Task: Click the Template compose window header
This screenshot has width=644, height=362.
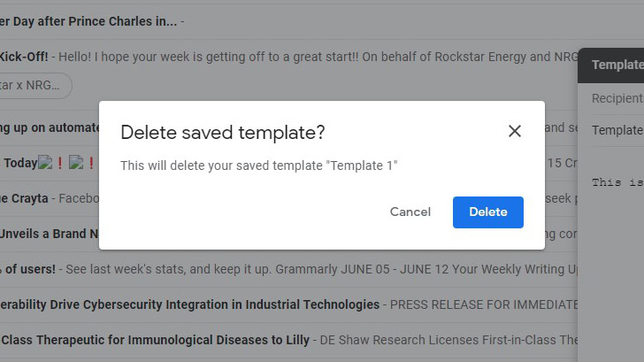Action: (x=616, y=65)
